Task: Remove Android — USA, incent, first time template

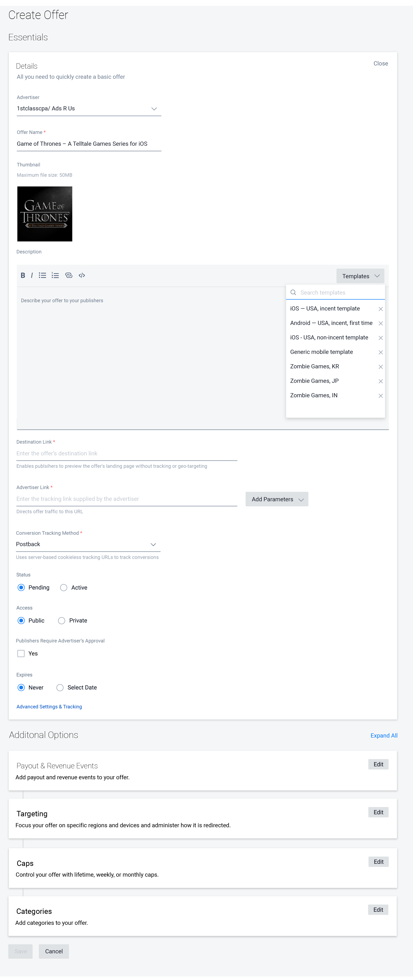Action: coord(380,323)
